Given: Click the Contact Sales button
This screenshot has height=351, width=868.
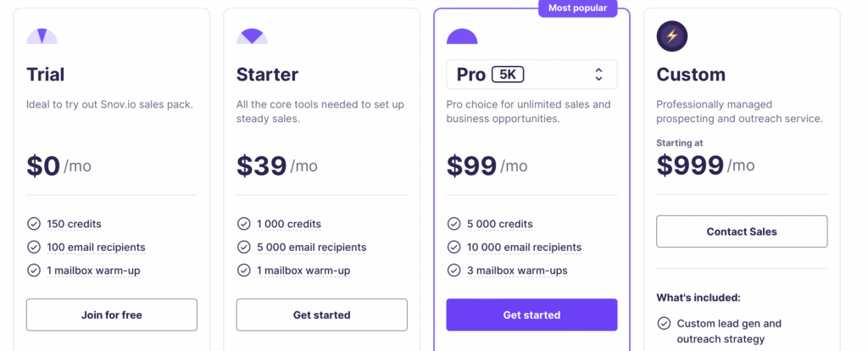Looking at the screenshot, I should pyautogui.click(x=742, y=231).
